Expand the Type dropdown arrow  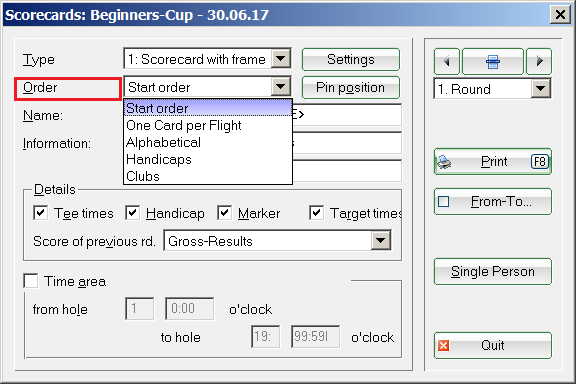point(281,59)
